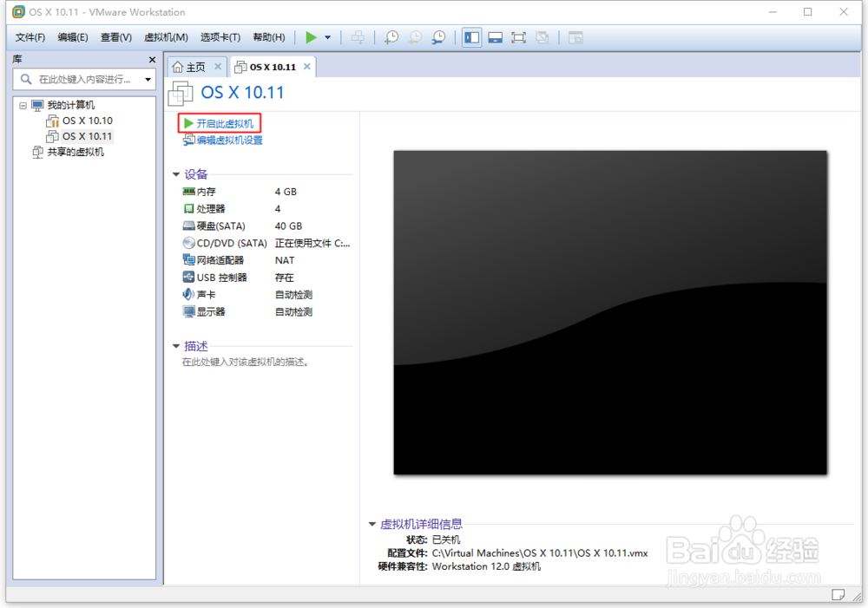Click the NAT network adapter value

tap(285, 260)
